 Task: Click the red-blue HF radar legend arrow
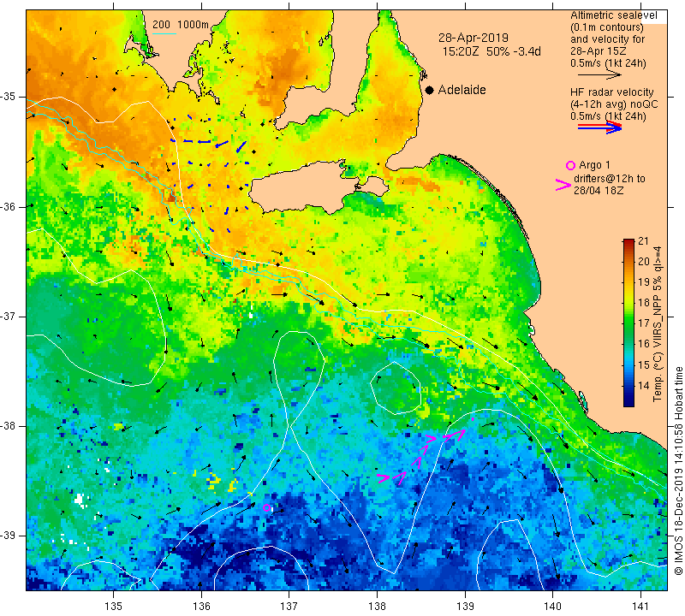[x=599, y=127]
